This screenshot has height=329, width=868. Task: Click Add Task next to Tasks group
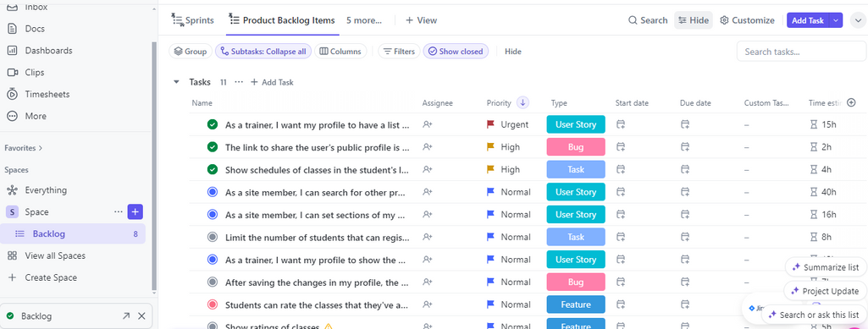point(272,82)
